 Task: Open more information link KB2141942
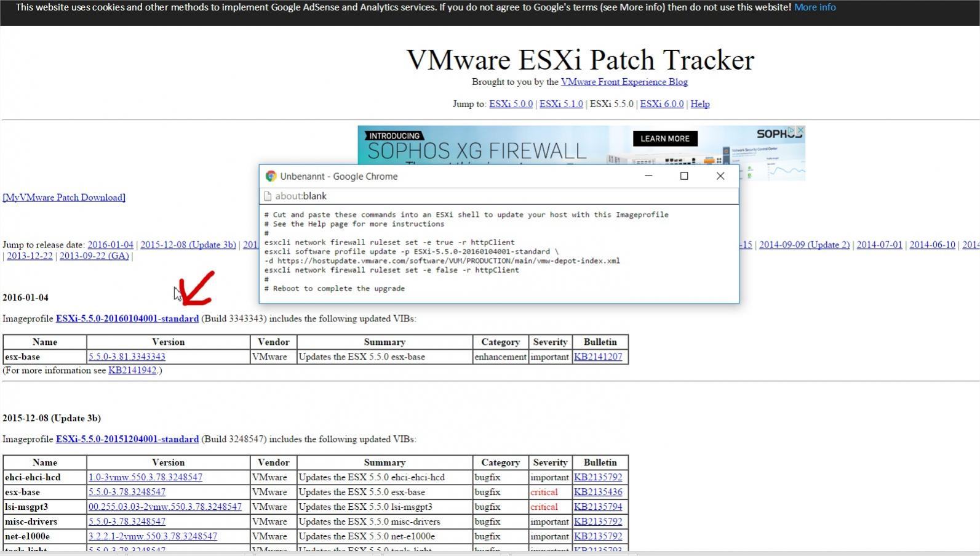[x=132, y=371]
